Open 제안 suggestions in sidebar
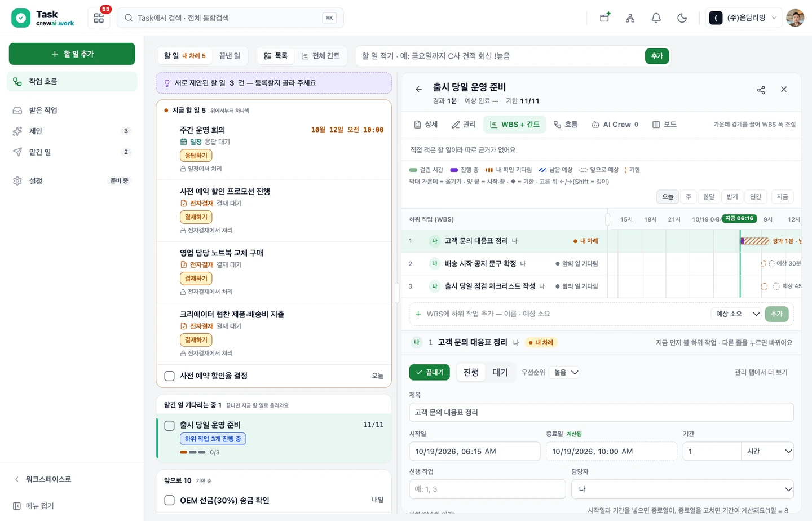Screen dimensions: 812x521 pyautogui.click(x=72, y=131)
